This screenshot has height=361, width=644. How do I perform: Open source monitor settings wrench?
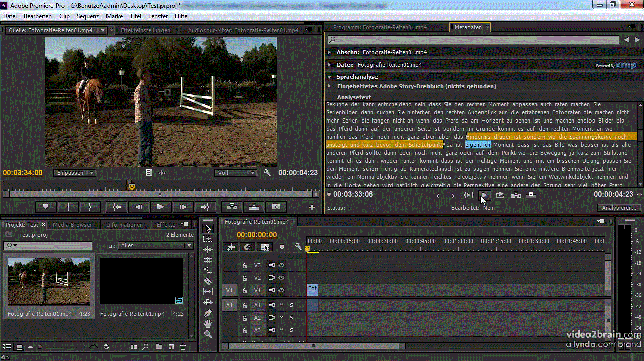coord(267,173)
